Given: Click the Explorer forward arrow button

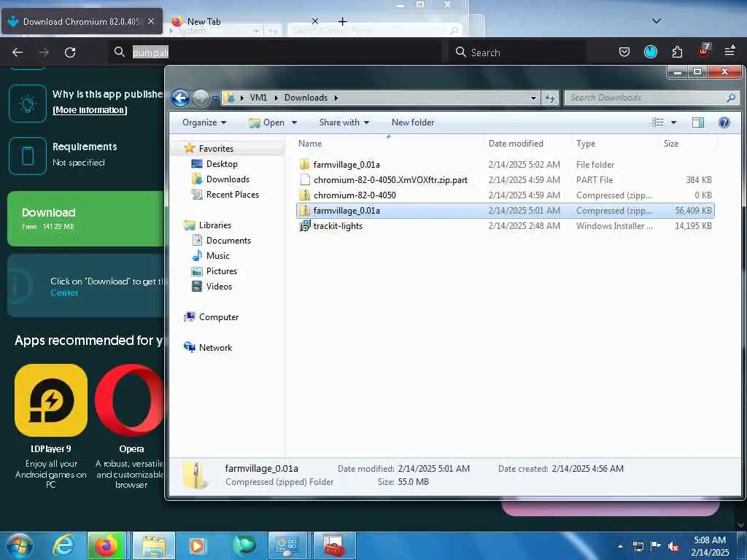Looking at the screenshot, I should [201, 98].
